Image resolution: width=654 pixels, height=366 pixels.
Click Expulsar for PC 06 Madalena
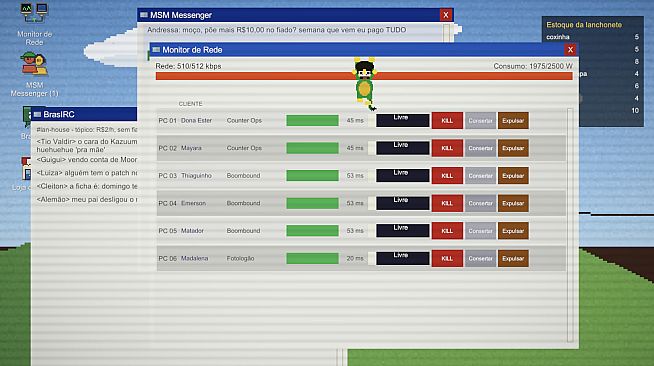tap(513, 258)
